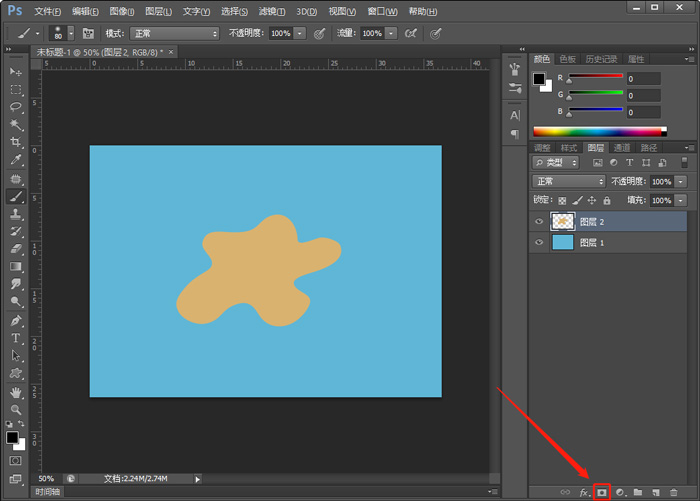Toggle lock transparent pixels in layers panel
This screenshot has height=501, width=700.
562,201
